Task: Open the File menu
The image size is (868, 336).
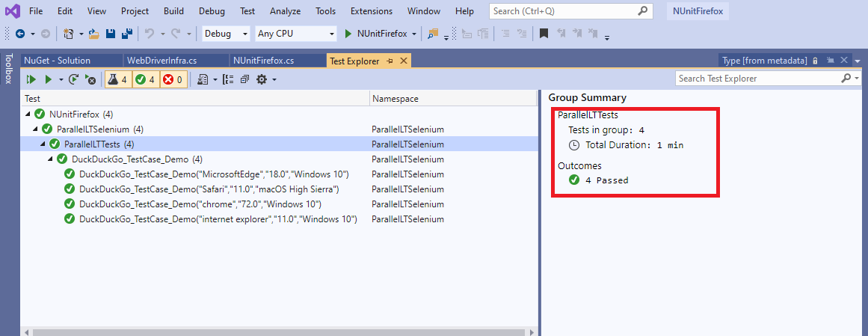Action: [x=35, y=11]
